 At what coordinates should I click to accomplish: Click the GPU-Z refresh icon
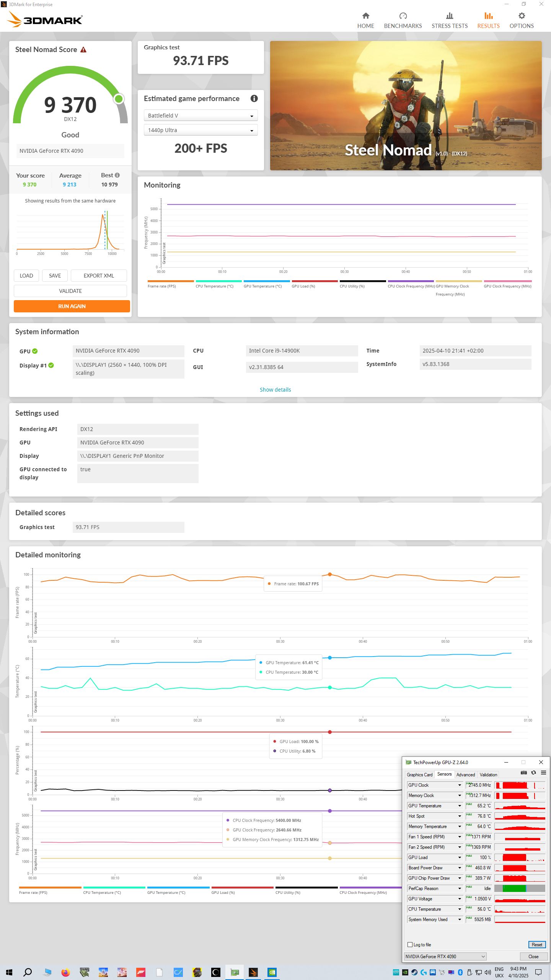[x=533, y=773]
